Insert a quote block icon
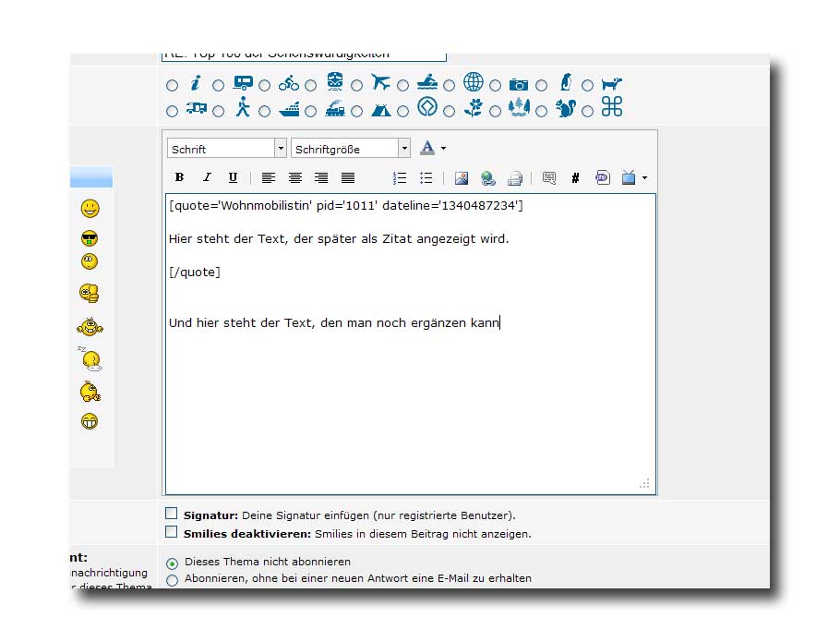This screenshot has height=642, width=840. coord(549,178)
